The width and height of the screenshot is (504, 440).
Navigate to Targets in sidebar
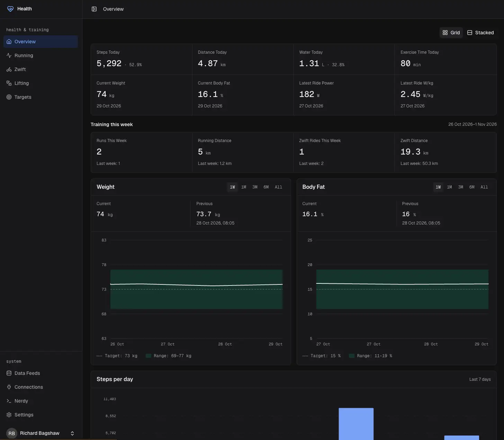pyautogui.click(x=41, y=97)
